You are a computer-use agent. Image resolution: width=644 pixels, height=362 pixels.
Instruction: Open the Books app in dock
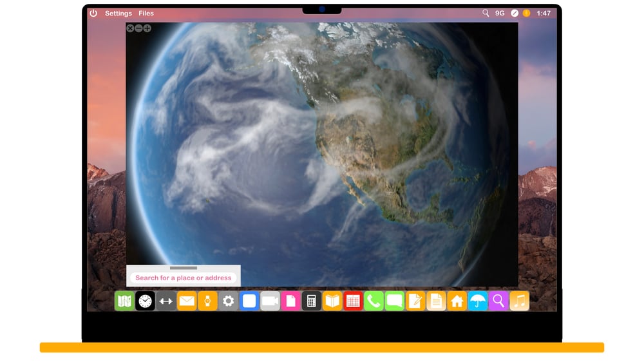[x=332, y=301]
